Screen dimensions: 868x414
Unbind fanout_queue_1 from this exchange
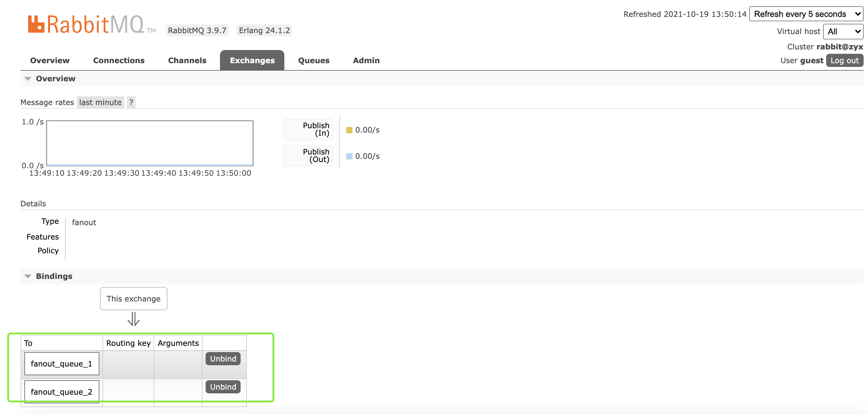click(223, 359)
